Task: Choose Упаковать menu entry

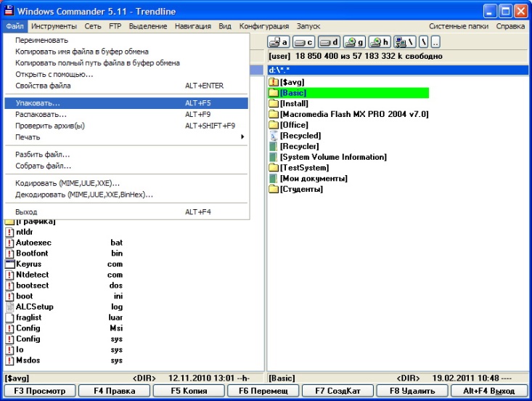Action: pyautogui.click(x=126, y=103)
